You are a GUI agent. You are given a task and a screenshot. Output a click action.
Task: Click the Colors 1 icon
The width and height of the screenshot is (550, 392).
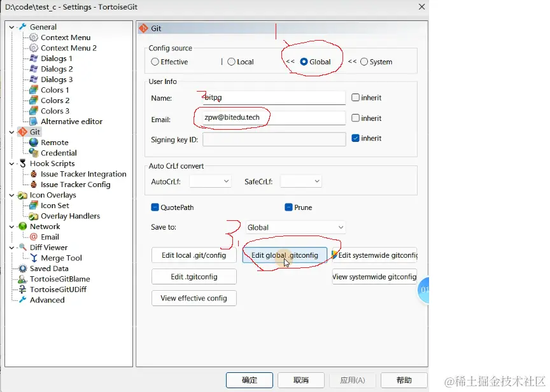pyautogui.click(x=34, y=90)
